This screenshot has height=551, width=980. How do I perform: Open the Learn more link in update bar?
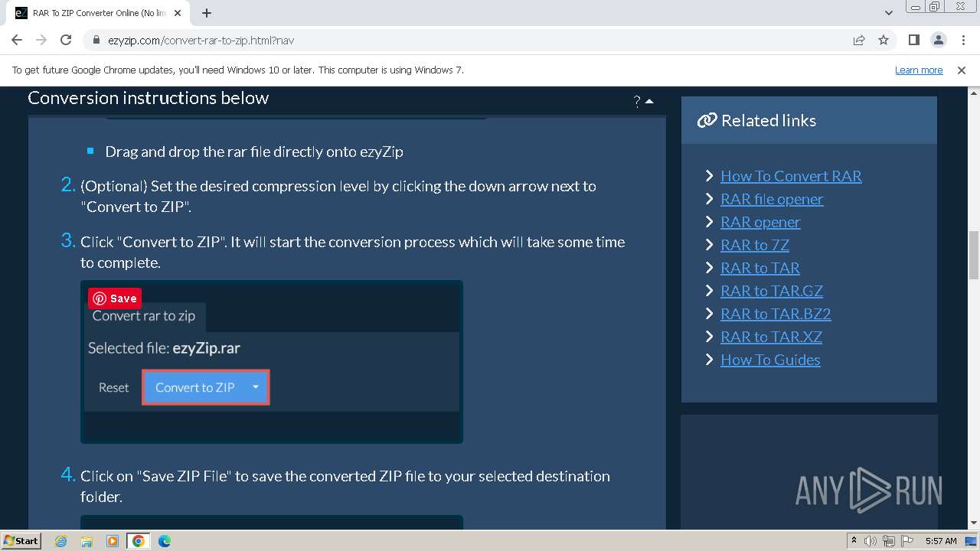point(919,70)
